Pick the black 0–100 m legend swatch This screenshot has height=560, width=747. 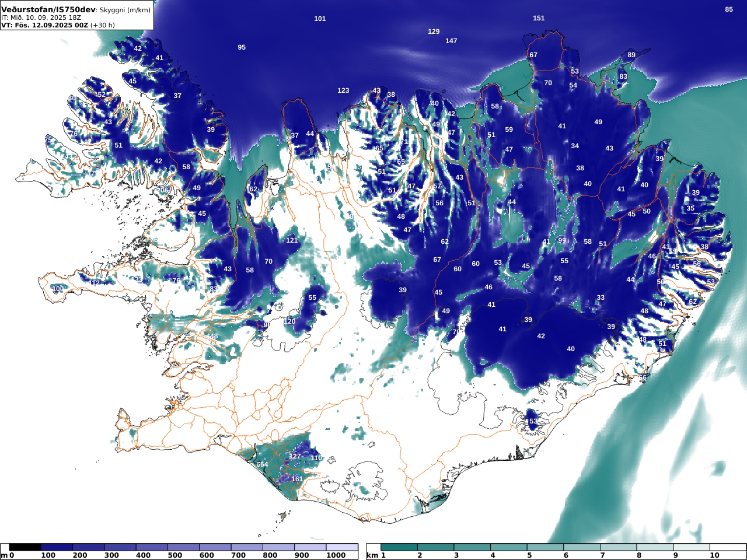tap(25, 547)
